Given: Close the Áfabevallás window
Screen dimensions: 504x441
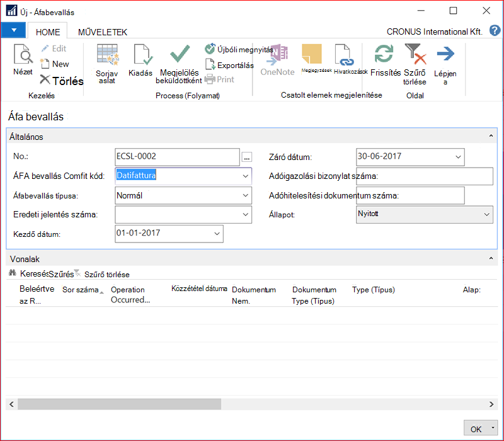Looking at the screenshot, I should click(x=486, y=11).
